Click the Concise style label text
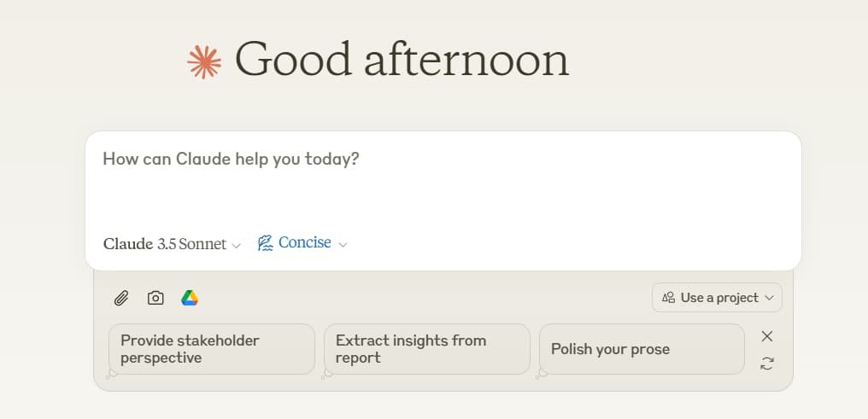The width and height of the screenshot is (868, 419). [x=304, y=243]
